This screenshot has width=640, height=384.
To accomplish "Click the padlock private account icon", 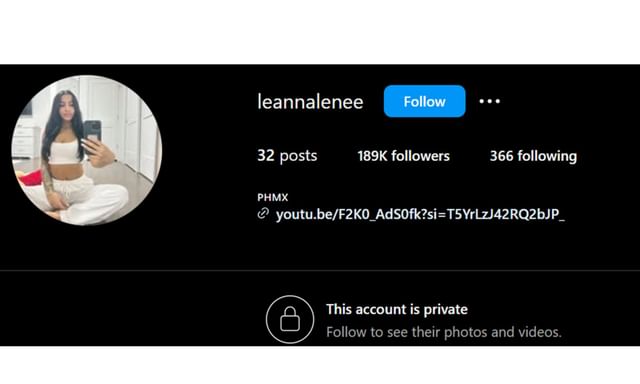I will (290, 319).
